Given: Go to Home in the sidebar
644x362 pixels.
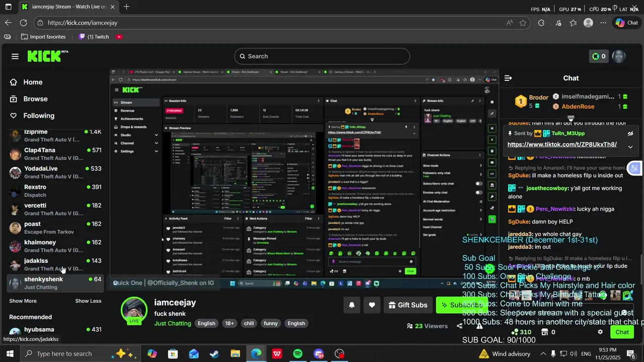Looking at the screenshot, I should click(56, 82).
